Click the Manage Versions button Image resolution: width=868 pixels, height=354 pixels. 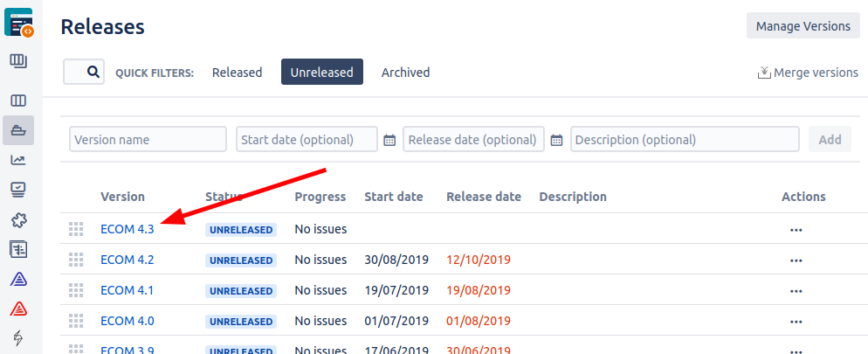point(803,26)
